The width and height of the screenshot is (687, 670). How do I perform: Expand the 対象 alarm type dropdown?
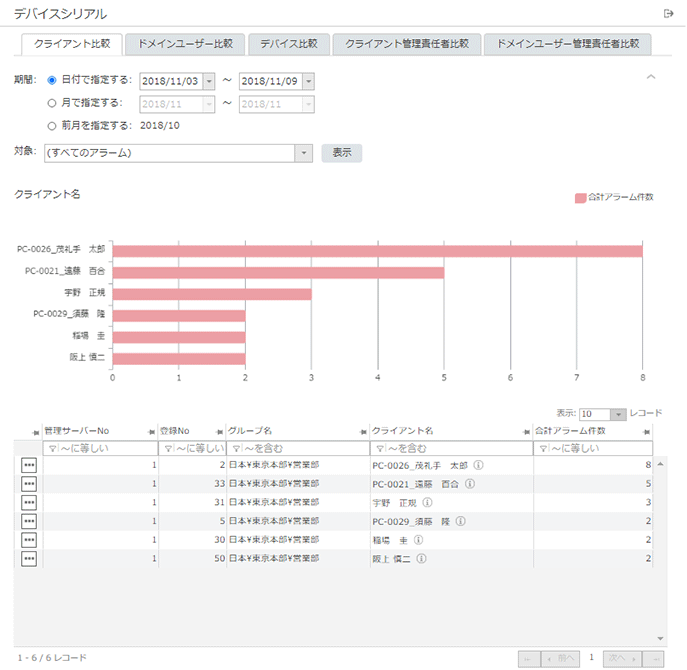click(304, 153)
